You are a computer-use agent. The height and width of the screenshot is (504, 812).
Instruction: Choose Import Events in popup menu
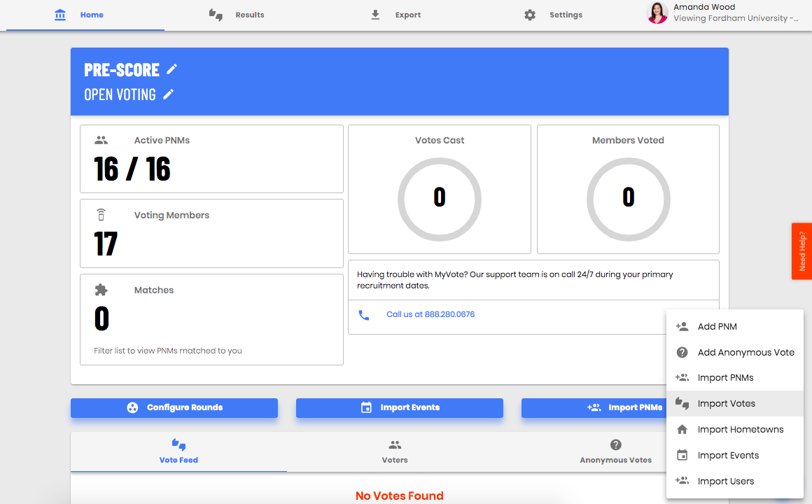[x=735, y=455]
